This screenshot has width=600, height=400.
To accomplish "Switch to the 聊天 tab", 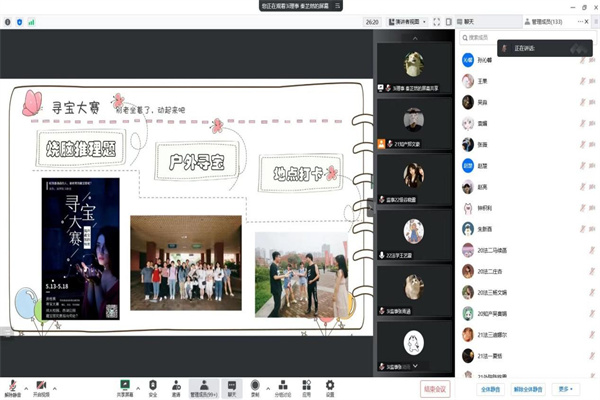I will coord(469,20).
